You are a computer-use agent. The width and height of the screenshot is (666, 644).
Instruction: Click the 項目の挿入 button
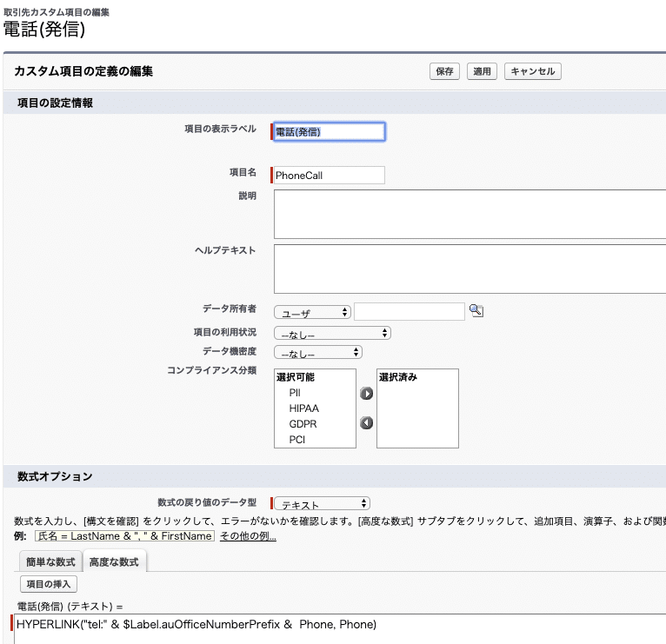click(49, 584)
